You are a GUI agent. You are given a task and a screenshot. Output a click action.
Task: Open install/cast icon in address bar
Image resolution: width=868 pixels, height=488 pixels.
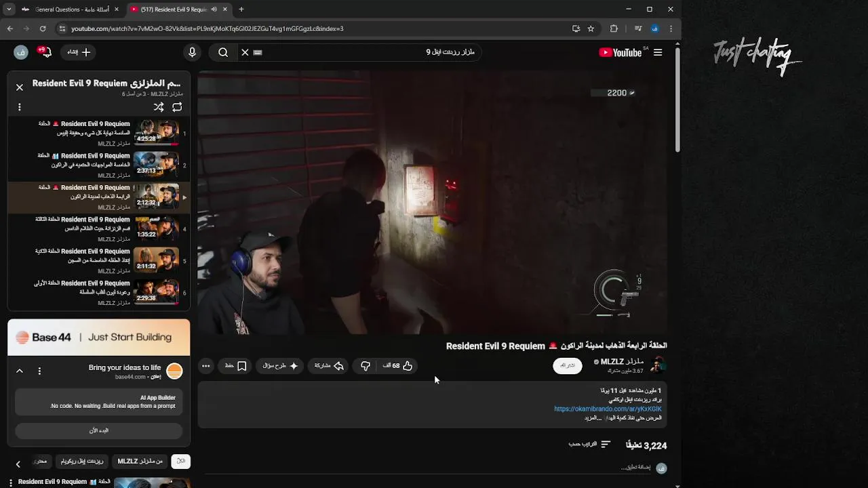pos(576,28)
